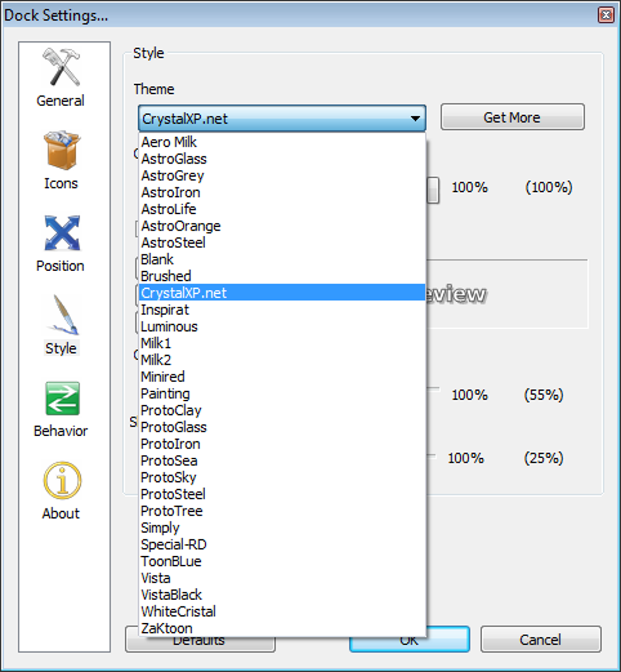621x672 pixels.
Task: Click the Get More button
Action: [512, 118]
